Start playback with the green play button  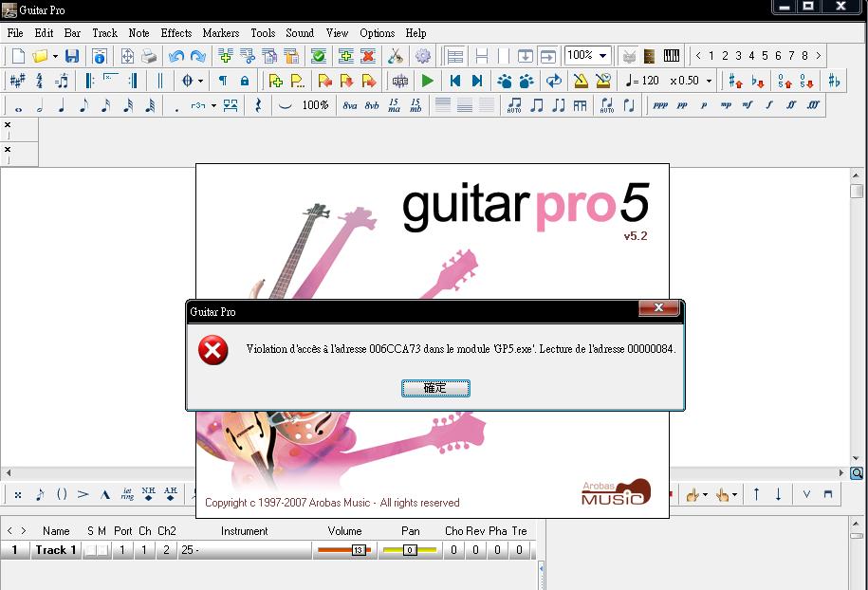(427, 81)
